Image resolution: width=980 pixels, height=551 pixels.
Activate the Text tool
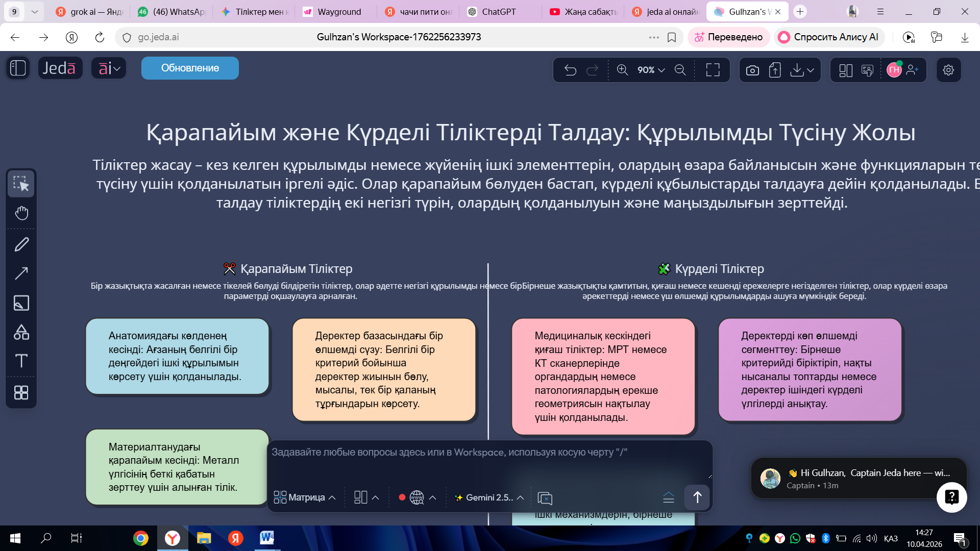[21, 361]
